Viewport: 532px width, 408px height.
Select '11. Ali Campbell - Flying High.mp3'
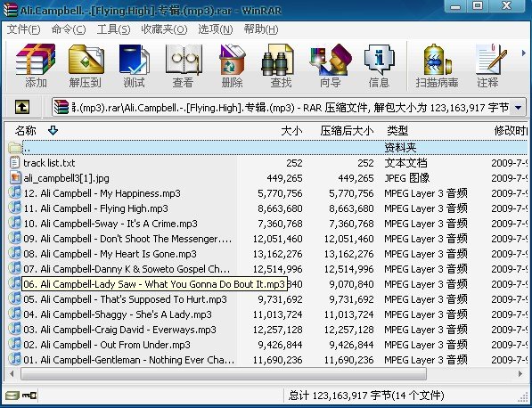coord(95,208)
